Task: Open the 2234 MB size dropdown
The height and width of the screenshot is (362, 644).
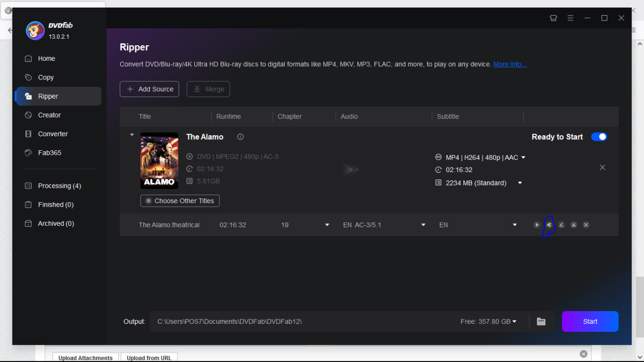Action: [x=520, y=183]
